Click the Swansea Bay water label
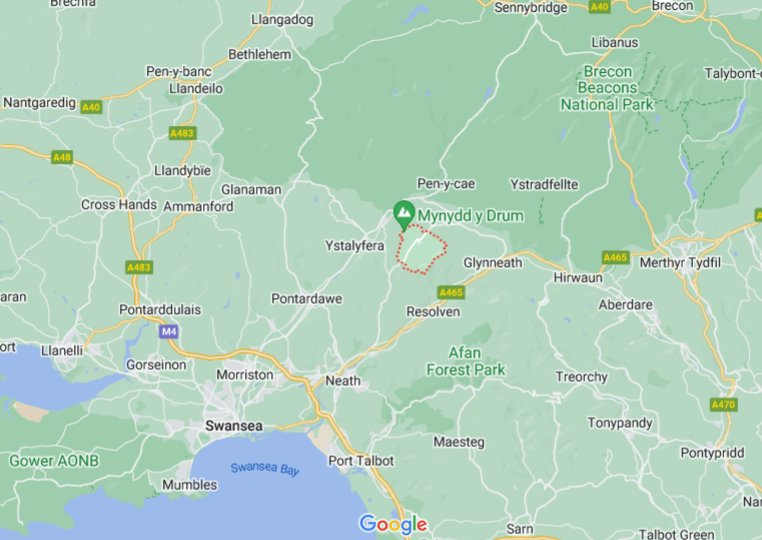 (265, 469)
